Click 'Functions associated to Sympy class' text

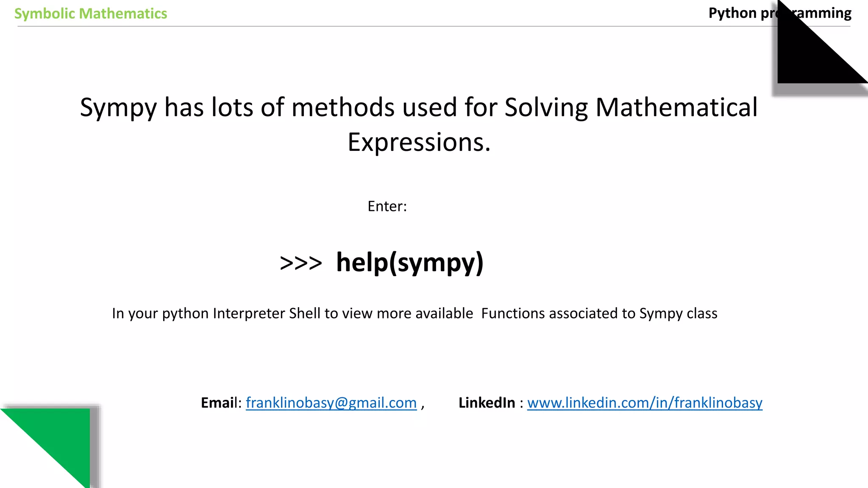tap(599, 313)
